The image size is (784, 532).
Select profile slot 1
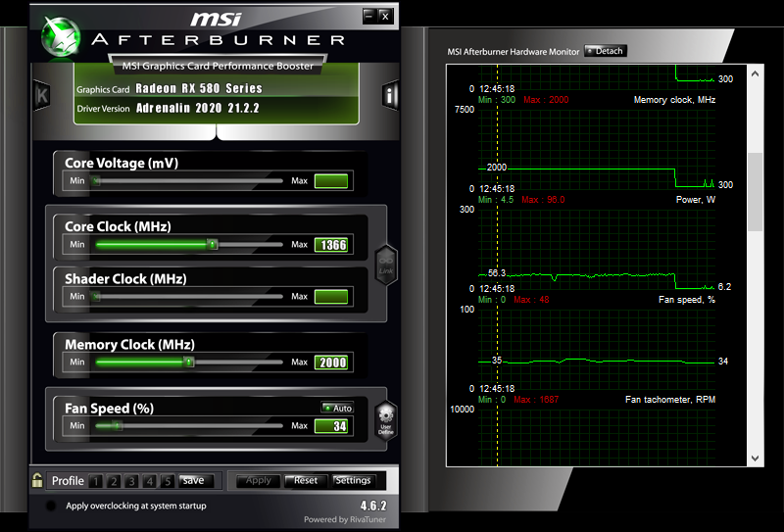[x=95, y=481]
